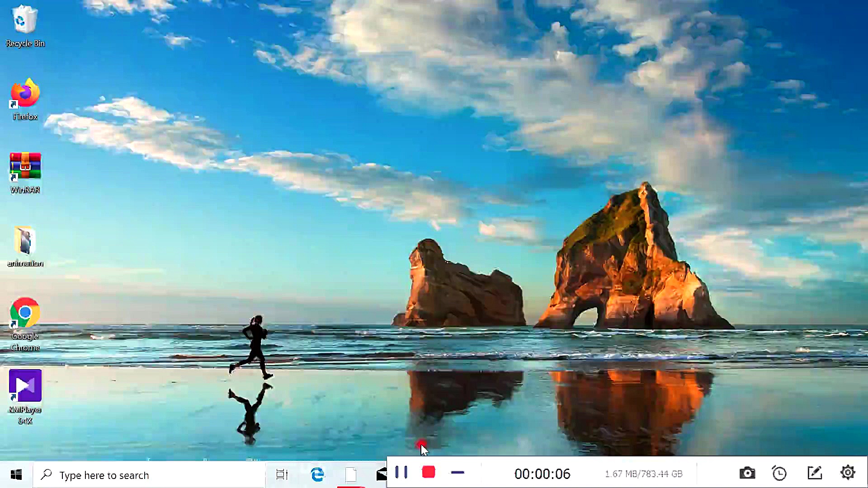Select the Recycle Bin desktop icon

tap(25, 20)
